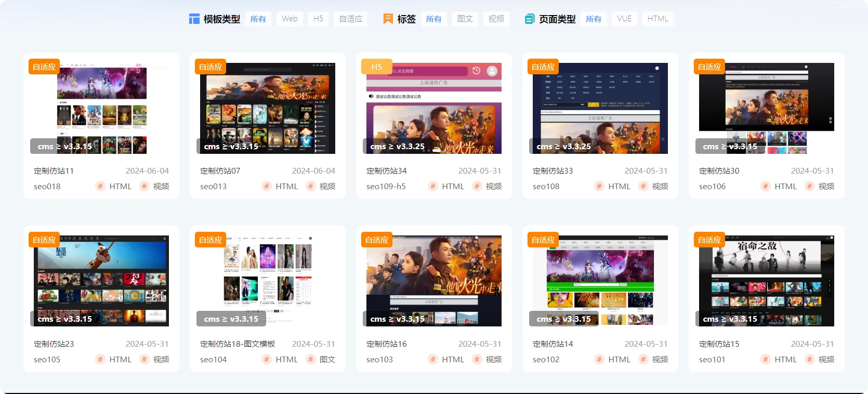Open thumbnail of 定制仿站23

coord(101,281)
